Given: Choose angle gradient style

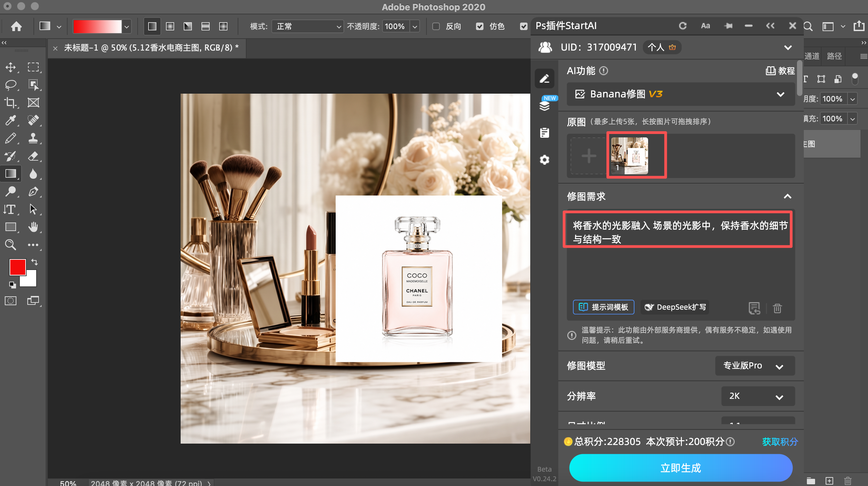Looking at the screenshot, I should [188, 26].
